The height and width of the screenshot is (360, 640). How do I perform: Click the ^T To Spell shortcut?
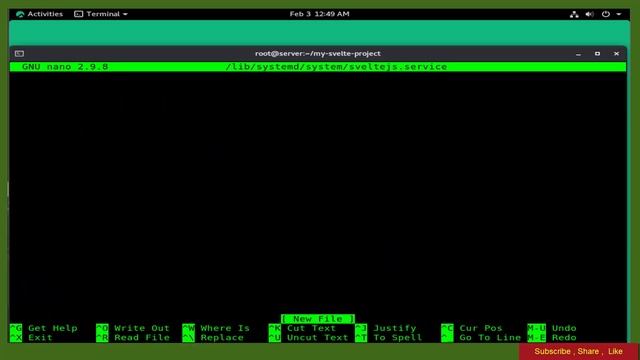click(x=389, y=338)
